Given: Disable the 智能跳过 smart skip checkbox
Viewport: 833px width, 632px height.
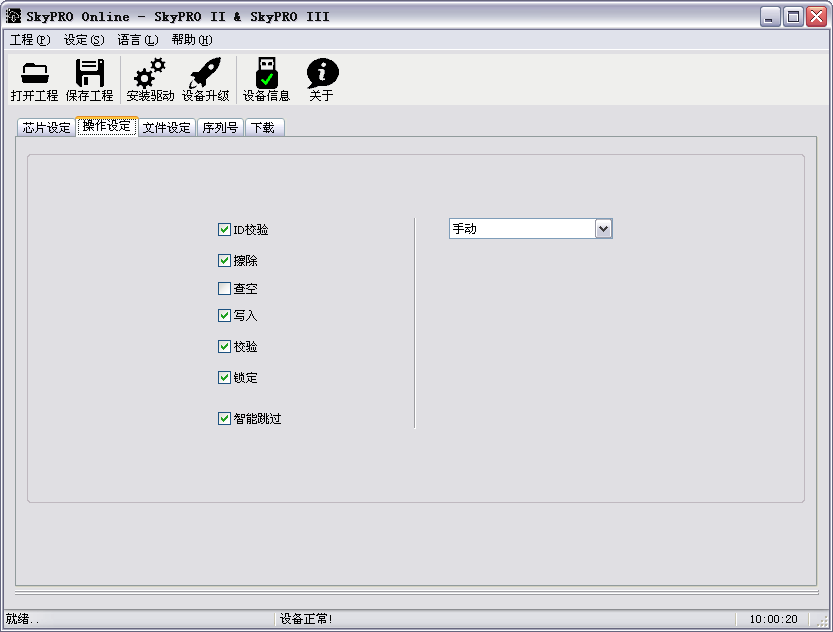Looking at the screenshot, I should coord(224,419).
